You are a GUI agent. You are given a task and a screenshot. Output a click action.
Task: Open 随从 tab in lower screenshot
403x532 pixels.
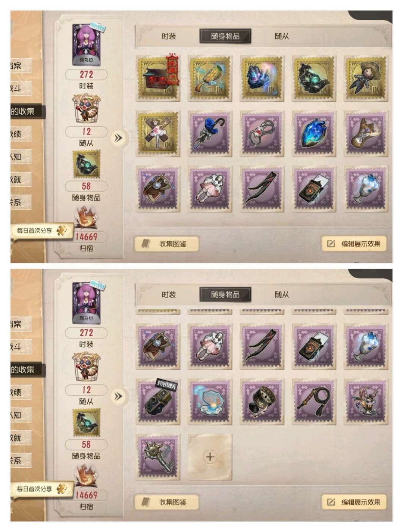tap(282, 294)
